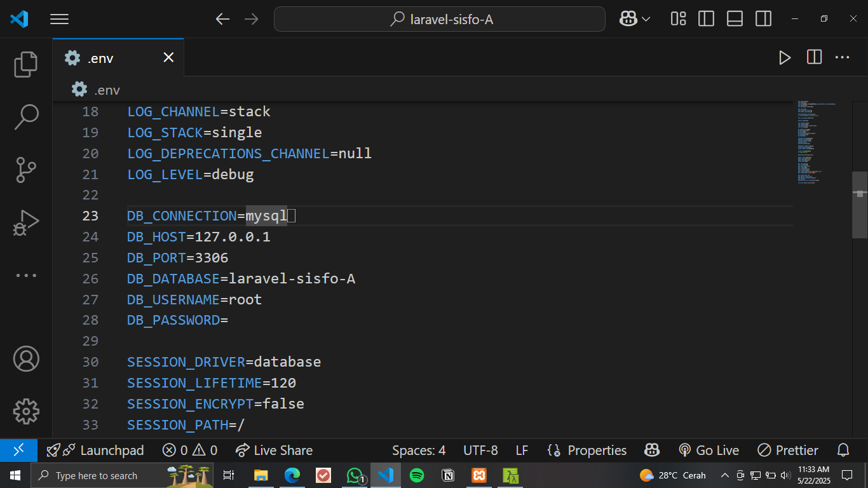Open editor More Actions ellipsis menu
This screenshot has height=488, width=868.
(x=842, y=58)
